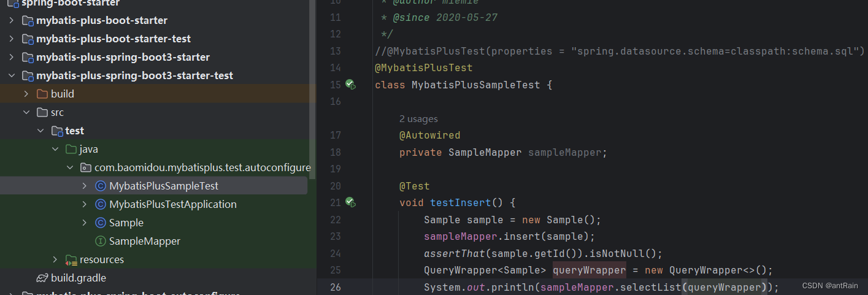Image resolution: width=868 pixels, height=295 pixels.
Task: Click the assertThat call on line 24
Action: [451, 253]
